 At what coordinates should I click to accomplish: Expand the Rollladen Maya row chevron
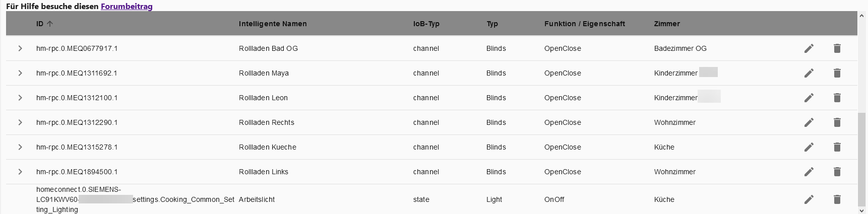[x=20, y=73]
